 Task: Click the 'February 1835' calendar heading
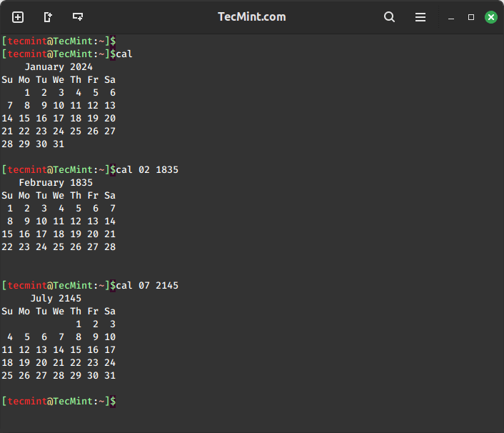pos(56,183)
